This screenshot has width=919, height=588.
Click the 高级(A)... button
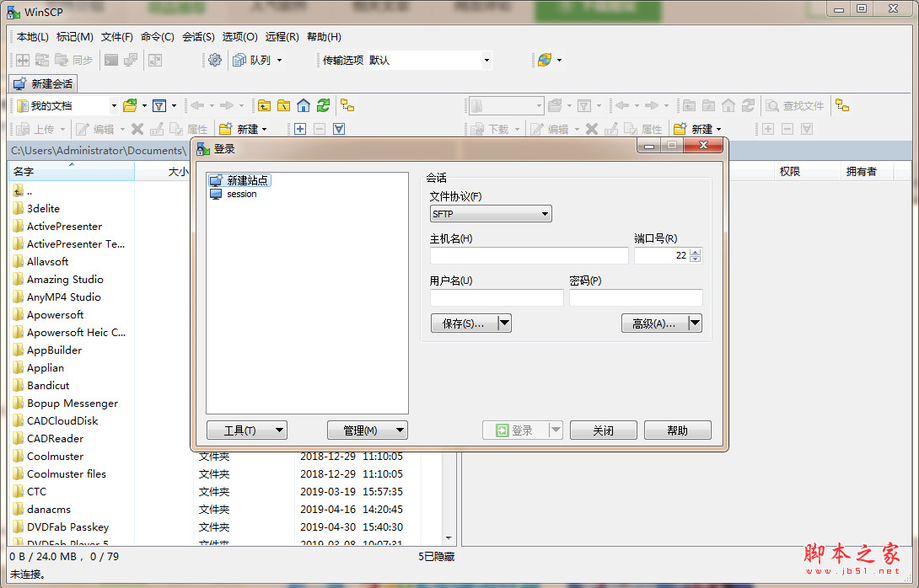pos(654,323)
